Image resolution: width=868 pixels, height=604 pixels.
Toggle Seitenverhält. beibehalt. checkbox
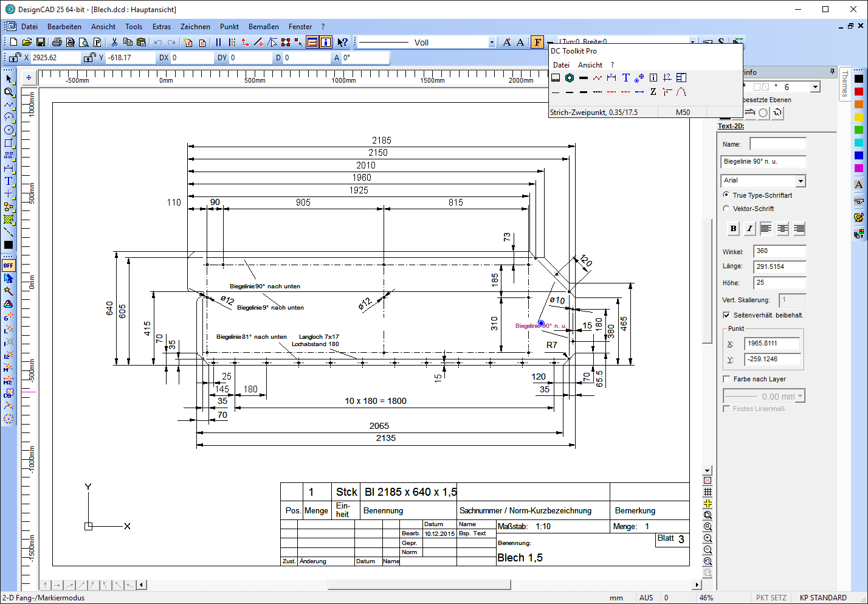tap(726, 315)
